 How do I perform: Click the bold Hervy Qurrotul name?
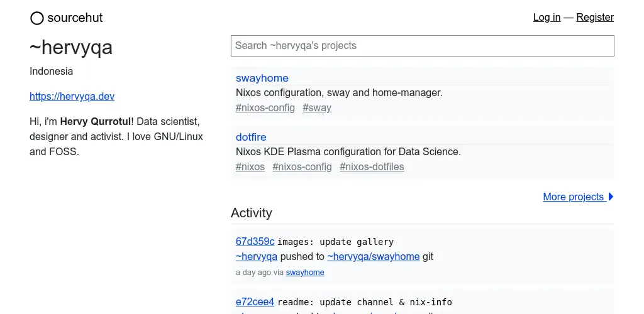(96, 122)
